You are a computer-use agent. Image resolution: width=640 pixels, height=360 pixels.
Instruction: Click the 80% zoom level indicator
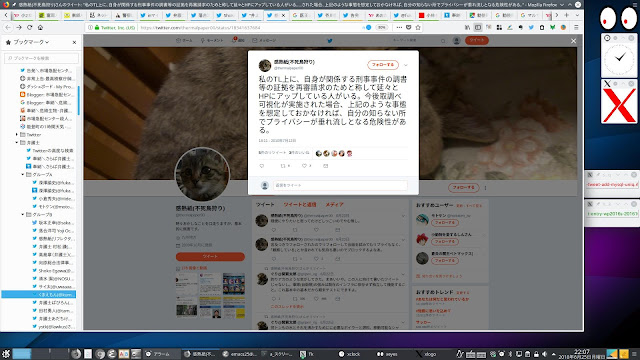381,27
